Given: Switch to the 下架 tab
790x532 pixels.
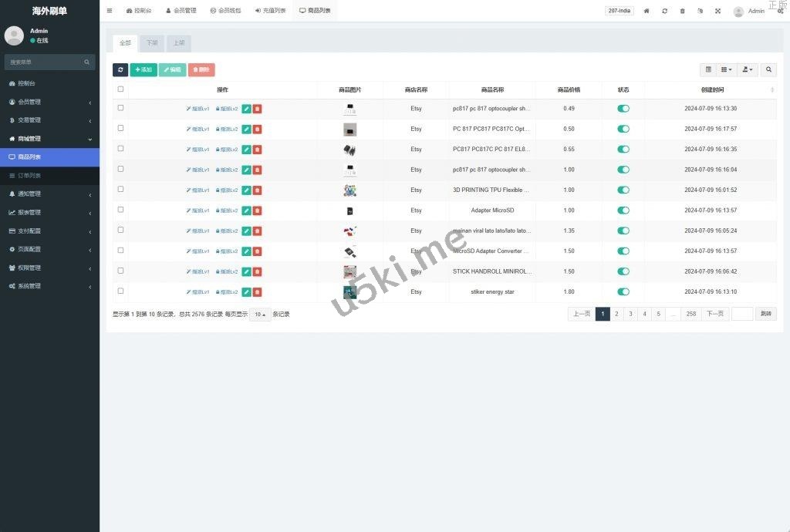Looking at the screenshot, I should (151, 43).
